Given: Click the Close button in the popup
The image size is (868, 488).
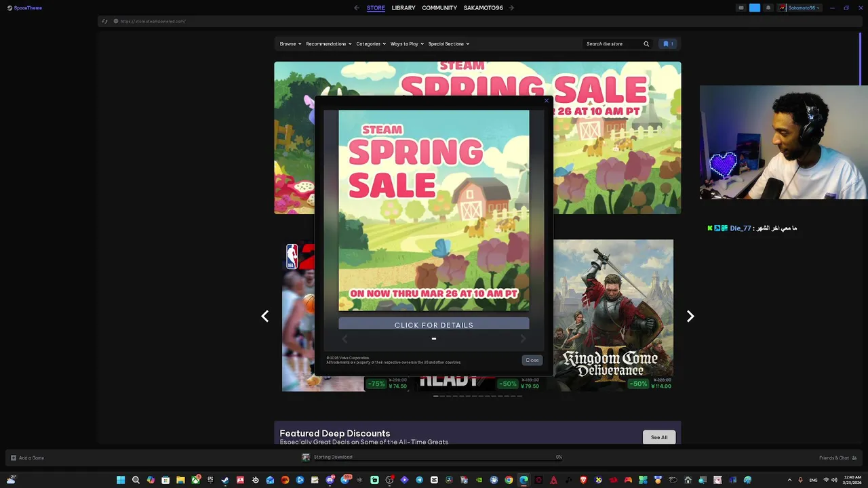Looking at the screenshot, I should pos(532,361).
